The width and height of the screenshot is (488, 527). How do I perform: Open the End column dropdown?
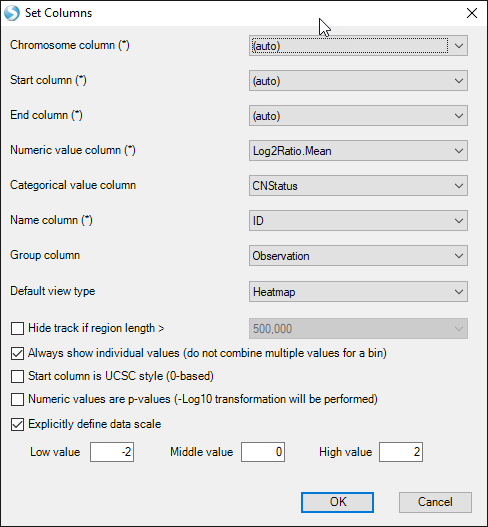(x=358, y=116)
